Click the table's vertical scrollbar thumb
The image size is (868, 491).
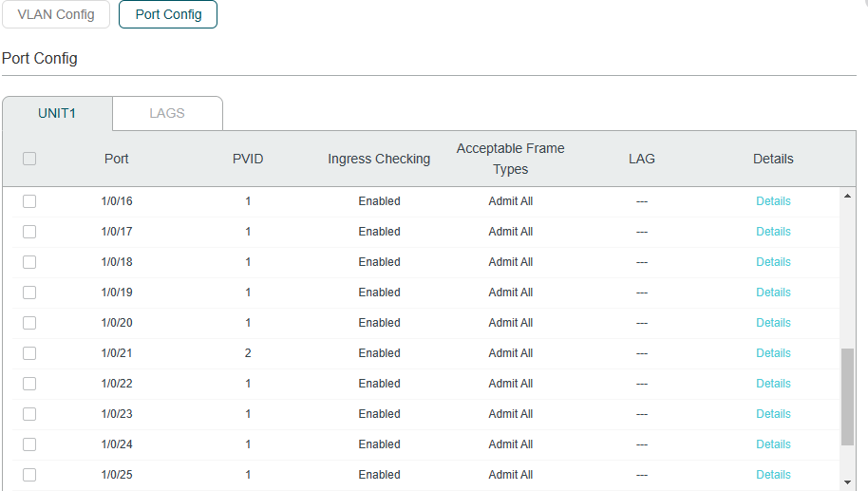pos(847,397)
